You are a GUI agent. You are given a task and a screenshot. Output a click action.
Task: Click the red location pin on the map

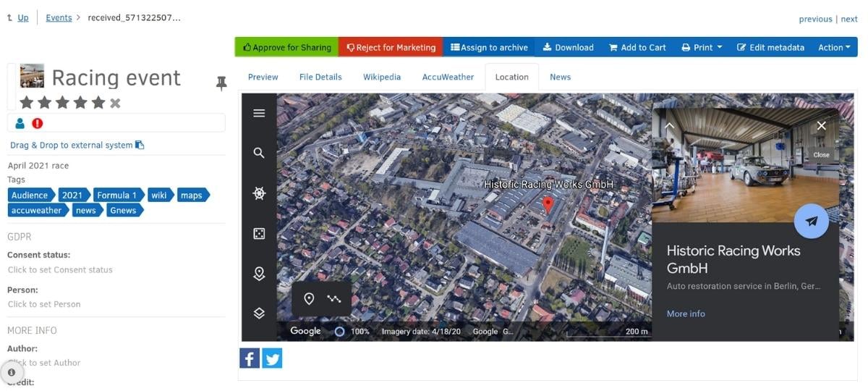548,205
